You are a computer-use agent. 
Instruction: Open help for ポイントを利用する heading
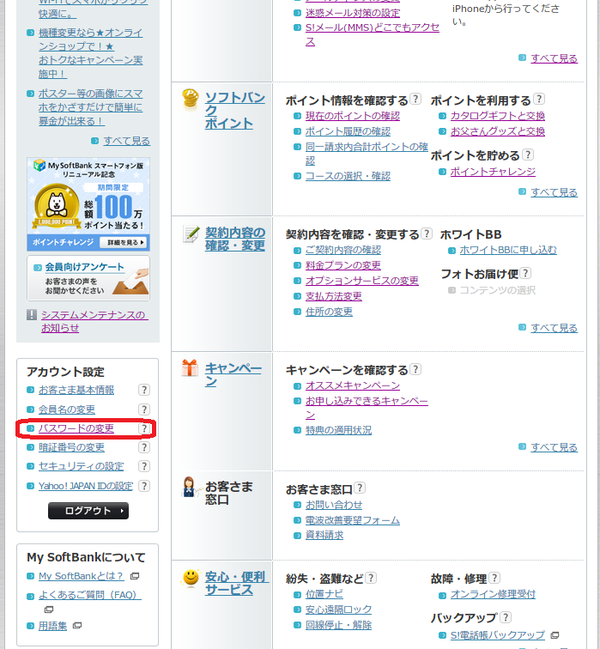538,99
